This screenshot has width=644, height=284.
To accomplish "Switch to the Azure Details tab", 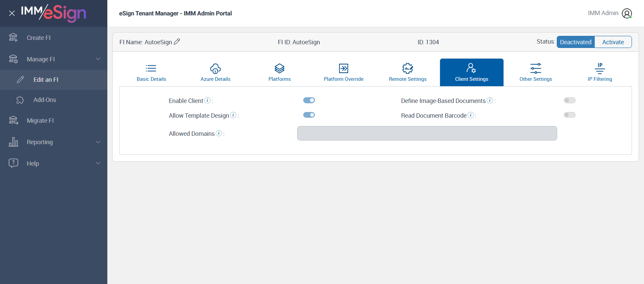I will pos(215,72).
